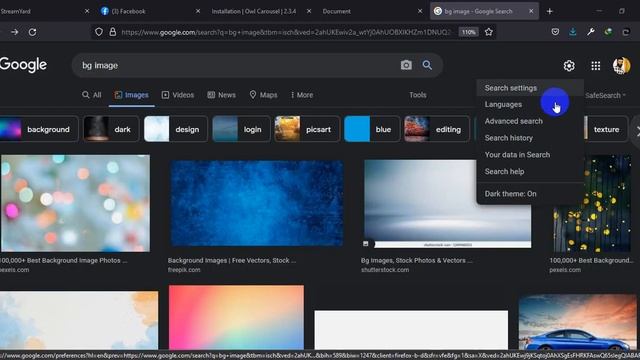The width and height of the screenshot is (640, 360).
Task: Open Advanced search from menu
Action: (x=530, y=121)
